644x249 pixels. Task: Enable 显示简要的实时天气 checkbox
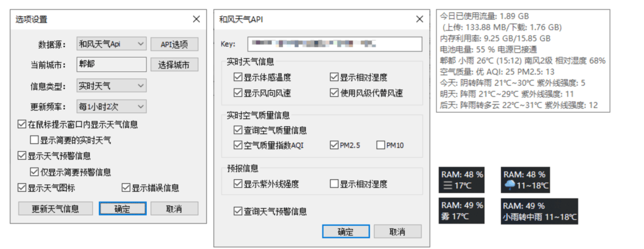35,141
